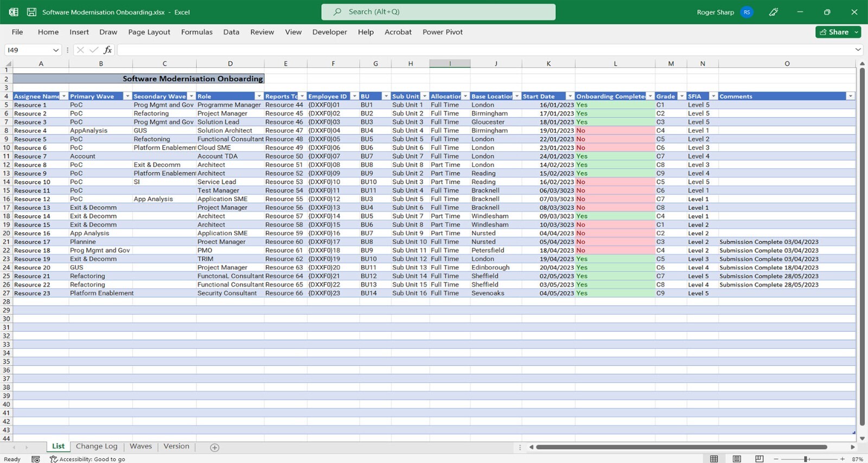Click the macro recording status icon
Image resolution: width=868 pixels, height=463 pixels.
pos(36,459)
